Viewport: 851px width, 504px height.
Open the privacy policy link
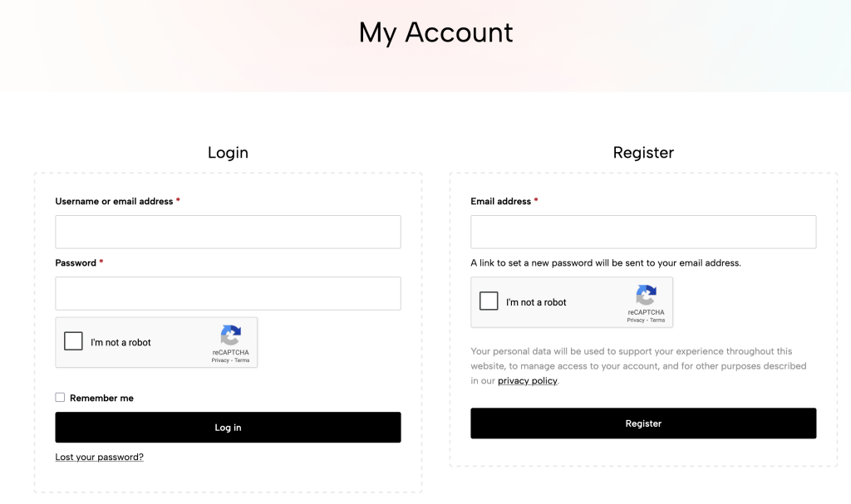click(528, 381)
